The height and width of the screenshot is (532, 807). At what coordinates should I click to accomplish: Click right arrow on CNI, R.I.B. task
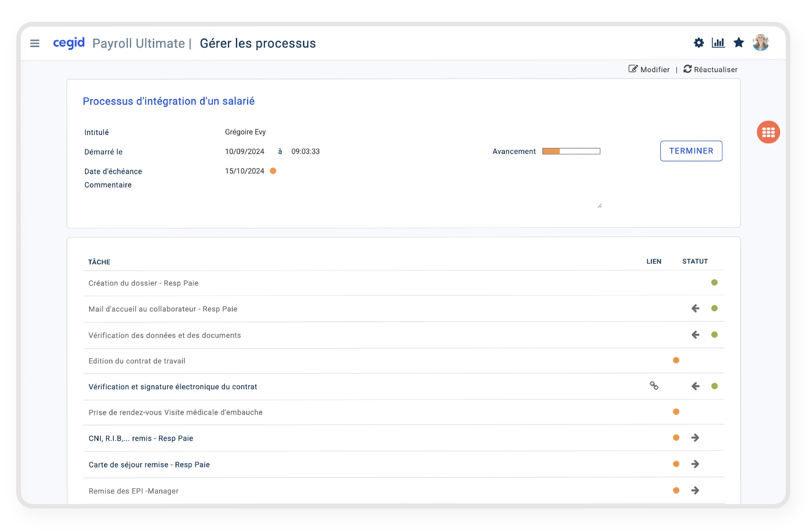point(695,438)
